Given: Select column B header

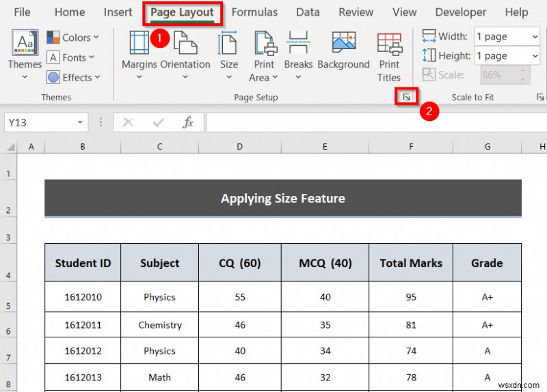Looking at the screenshot, I should tap(83, 147).
